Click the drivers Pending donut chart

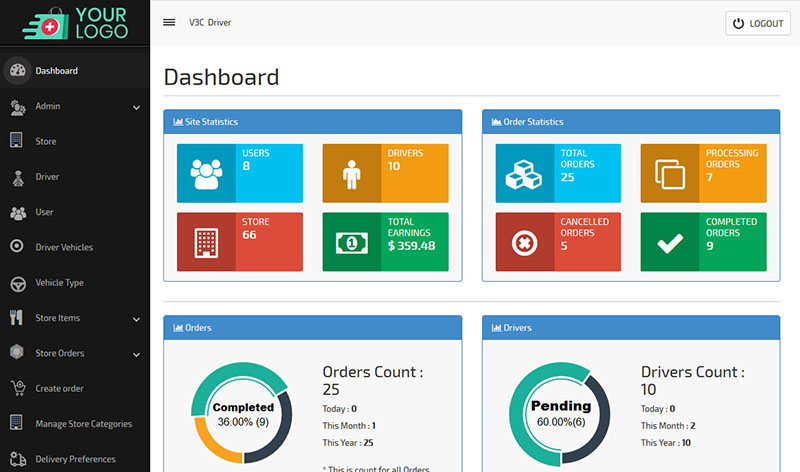point(560,414)
